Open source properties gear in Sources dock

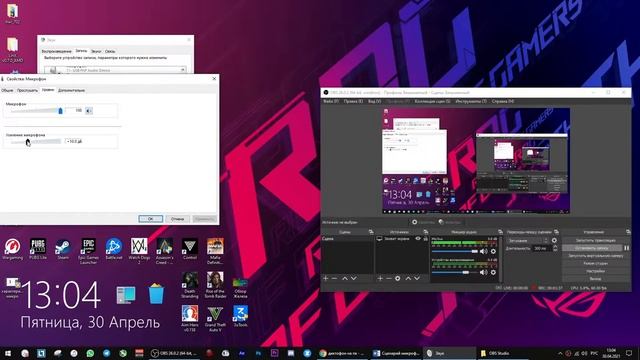[398, 278]
